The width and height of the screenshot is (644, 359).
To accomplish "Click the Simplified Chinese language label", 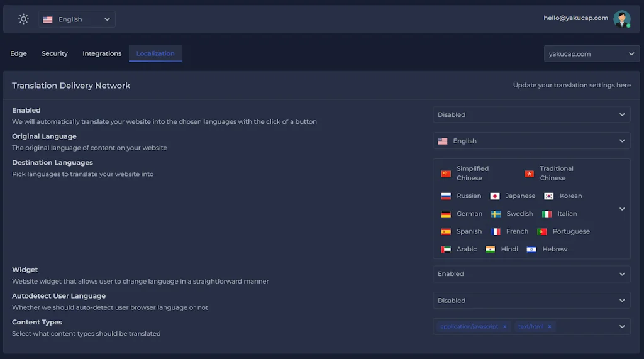I will tap(472, 174).
